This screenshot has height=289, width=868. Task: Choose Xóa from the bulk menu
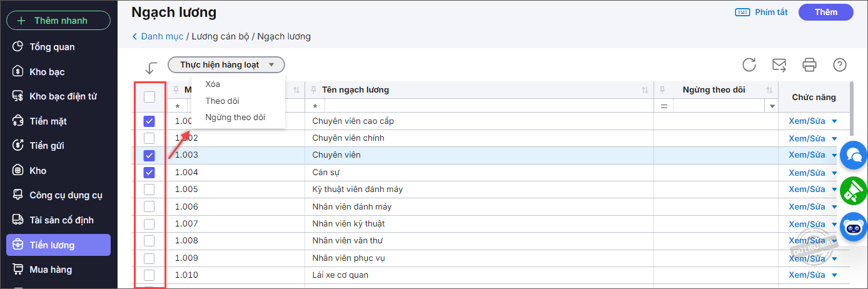click(213, 84)
